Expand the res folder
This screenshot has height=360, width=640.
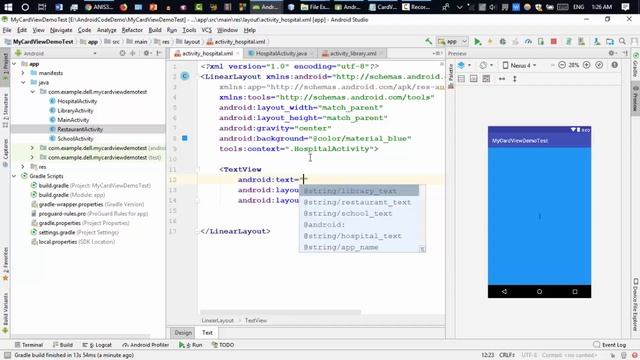pyautogui.click(x=23, y=167)
